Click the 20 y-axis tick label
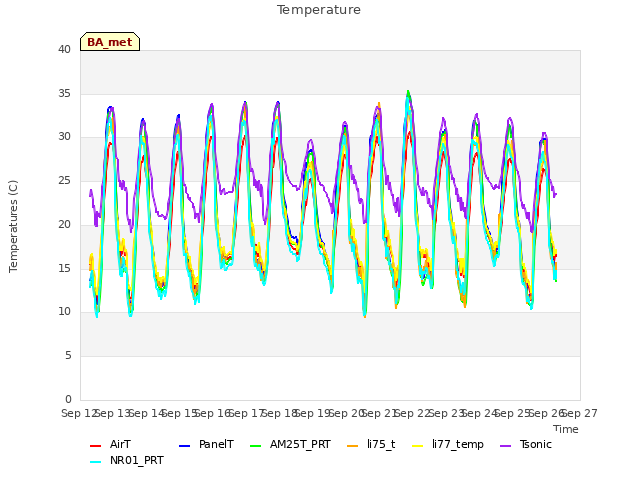The image size is (640, 480). (64, 224)
